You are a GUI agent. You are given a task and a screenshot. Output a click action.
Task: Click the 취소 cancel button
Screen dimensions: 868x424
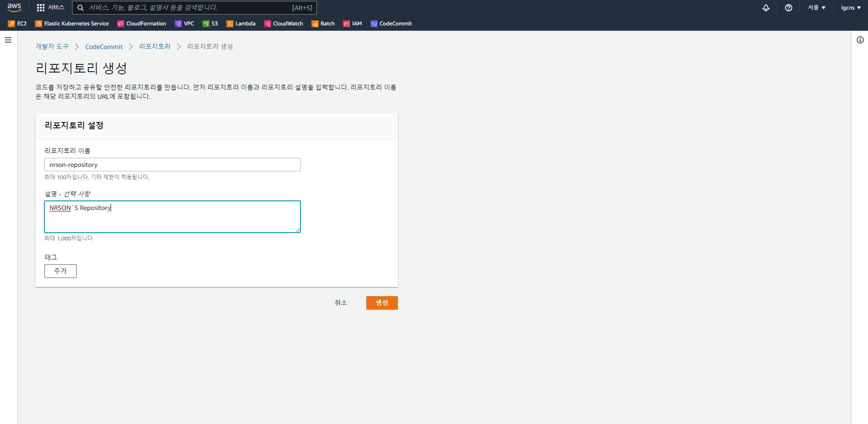341,303
